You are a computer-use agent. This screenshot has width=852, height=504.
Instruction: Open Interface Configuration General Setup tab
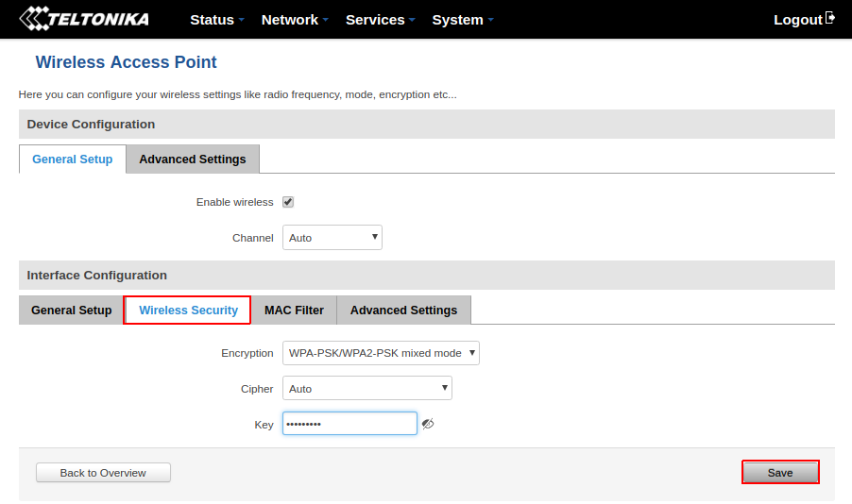pyautogui.click(x=72, y=311)
